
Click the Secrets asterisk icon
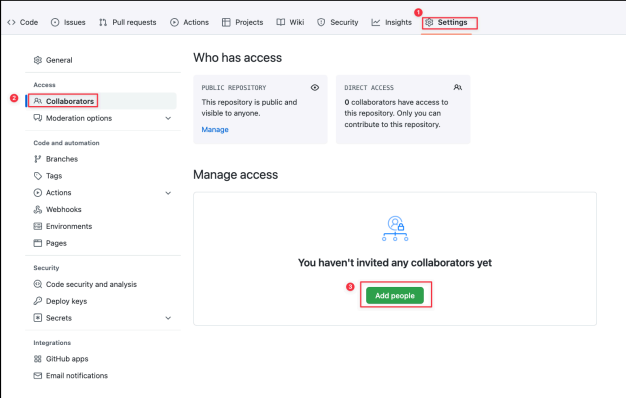tap(38, 318)
